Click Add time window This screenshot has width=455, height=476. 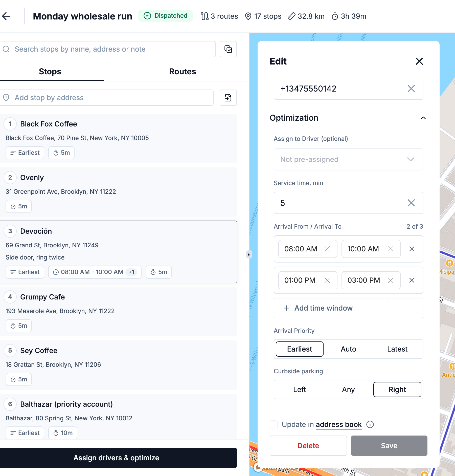(x=348, y=308)
